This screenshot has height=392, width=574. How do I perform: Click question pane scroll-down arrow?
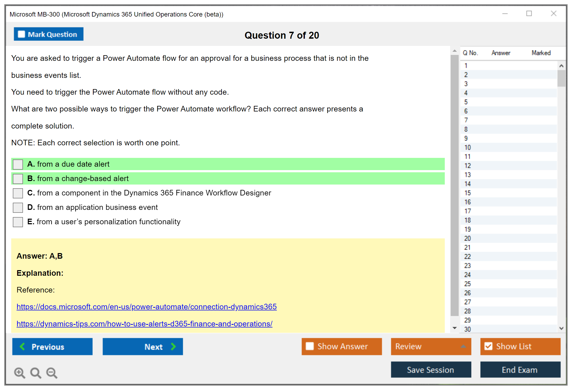[x=455, y=328]
